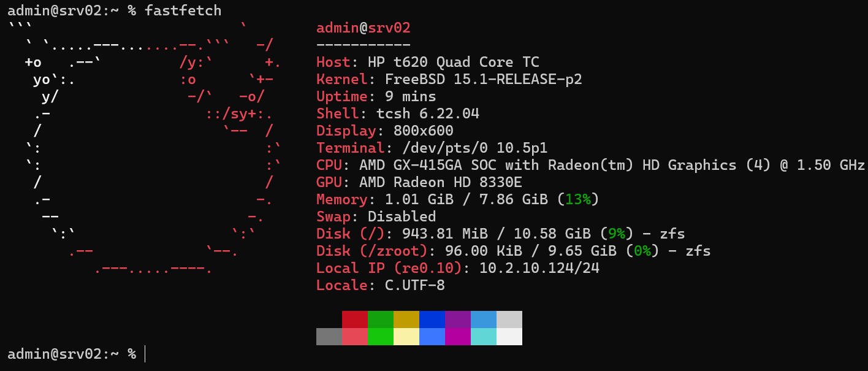
Task: Click the pale yellow color swatch
Action: (x=406, y=337)
